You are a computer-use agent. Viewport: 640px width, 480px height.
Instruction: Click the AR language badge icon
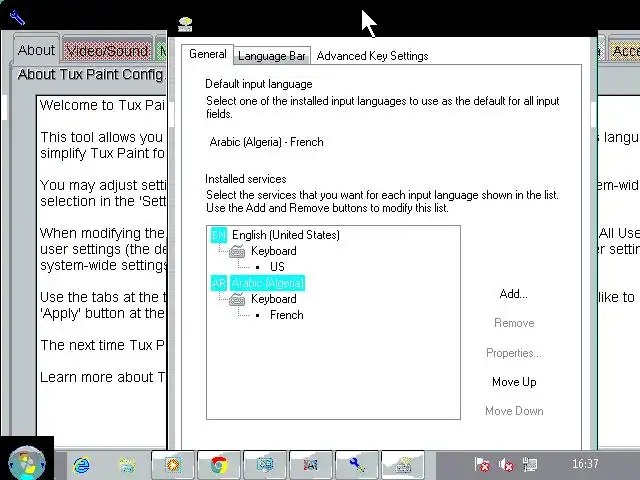219,283
